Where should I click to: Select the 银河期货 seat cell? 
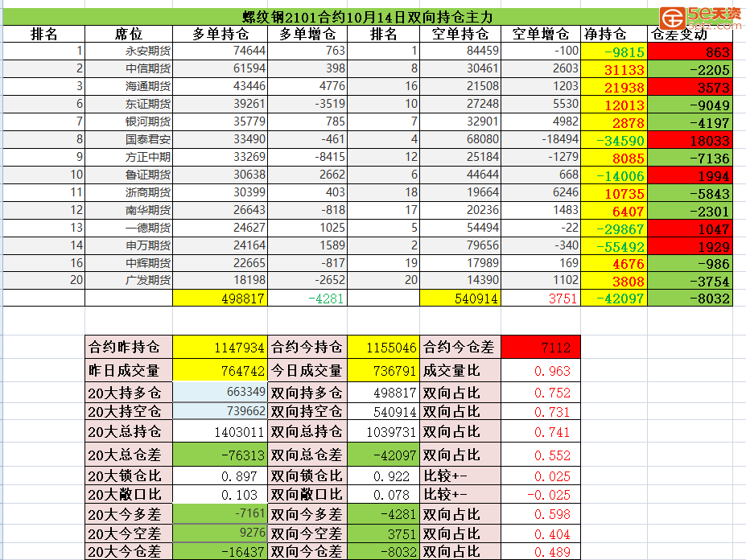coord(129,121)
